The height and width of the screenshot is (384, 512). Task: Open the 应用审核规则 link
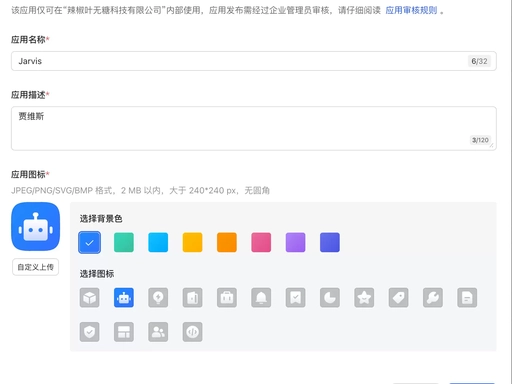pos(411,10)
